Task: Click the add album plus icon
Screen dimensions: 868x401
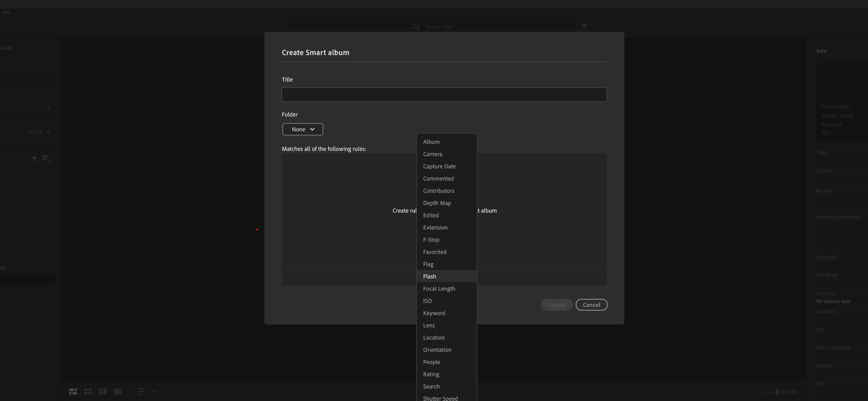Action: pos(34,158)
